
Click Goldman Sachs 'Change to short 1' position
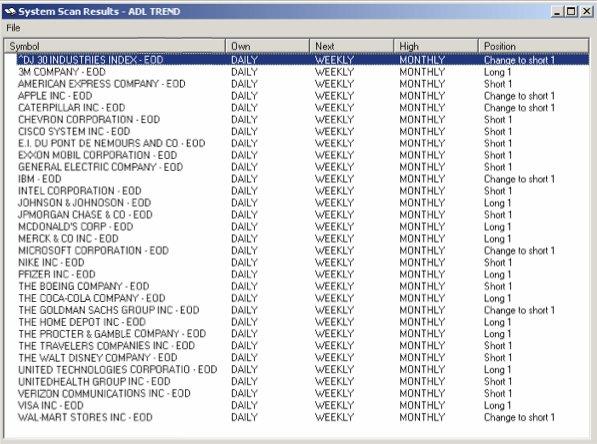[519, 310]
